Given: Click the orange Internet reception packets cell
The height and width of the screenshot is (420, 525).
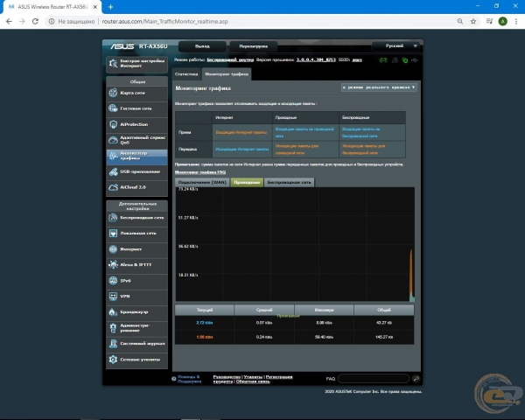Looking at the screenshot, I should (241, 132).
